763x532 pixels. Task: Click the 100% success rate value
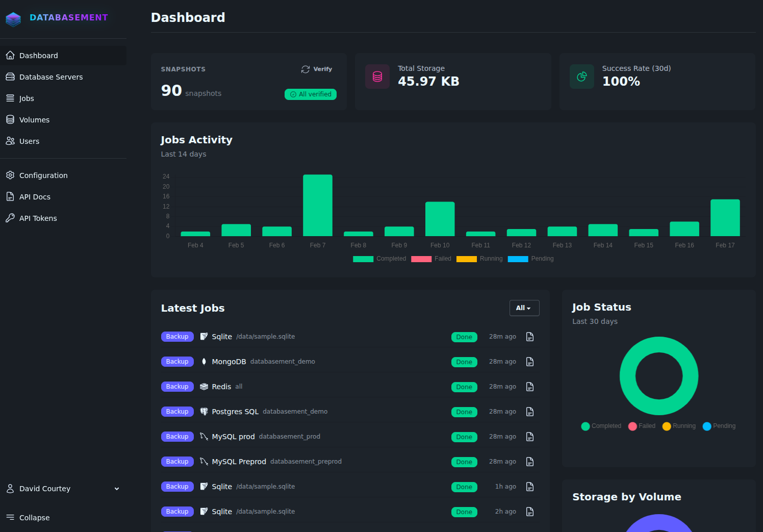(621, 81)
